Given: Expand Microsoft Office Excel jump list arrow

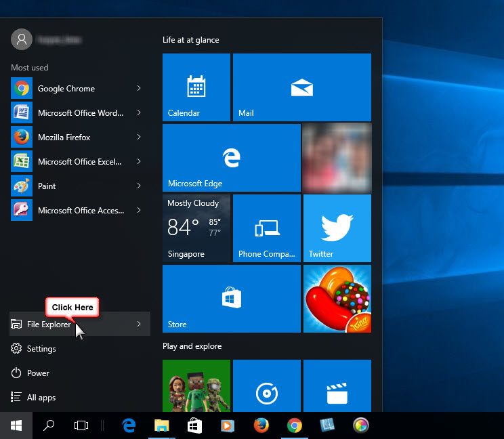Looking at the screenshot, I should click(139, 161).
